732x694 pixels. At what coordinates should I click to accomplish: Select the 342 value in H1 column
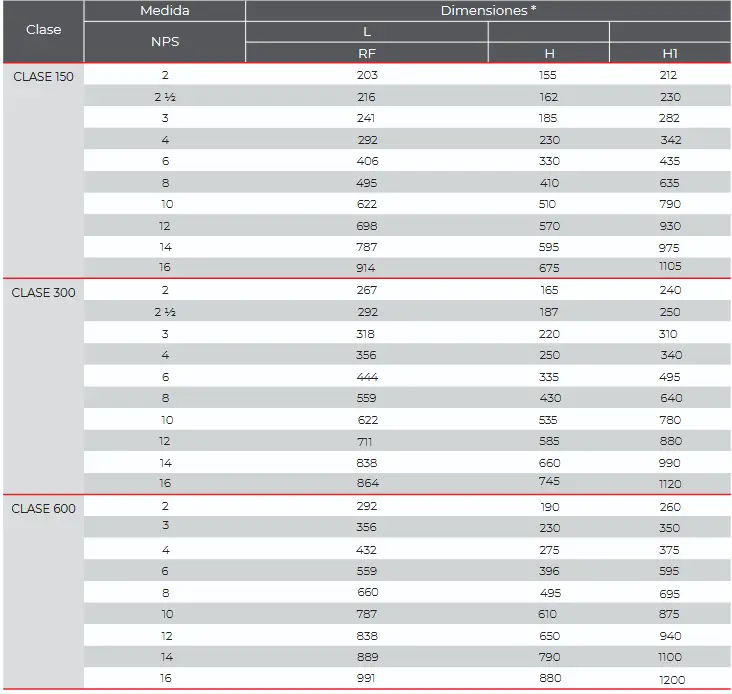click(x=670, y=140)
